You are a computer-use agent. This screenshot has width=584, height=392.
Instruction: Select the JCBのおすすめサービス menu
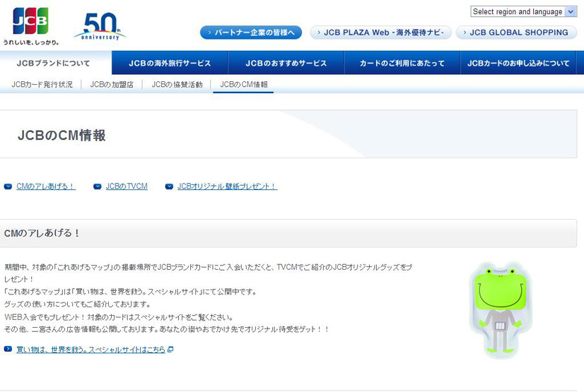pos(286,64)
